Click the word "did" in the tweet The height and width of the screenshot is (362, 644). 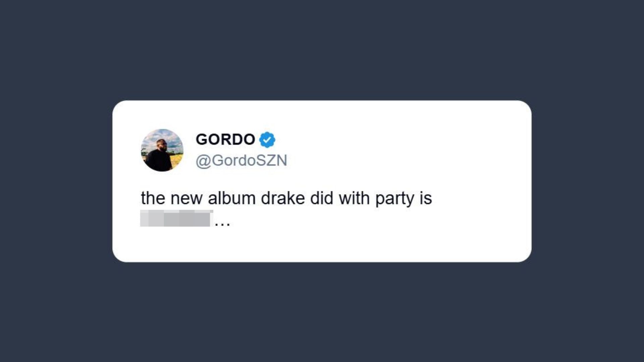(321, 198)
